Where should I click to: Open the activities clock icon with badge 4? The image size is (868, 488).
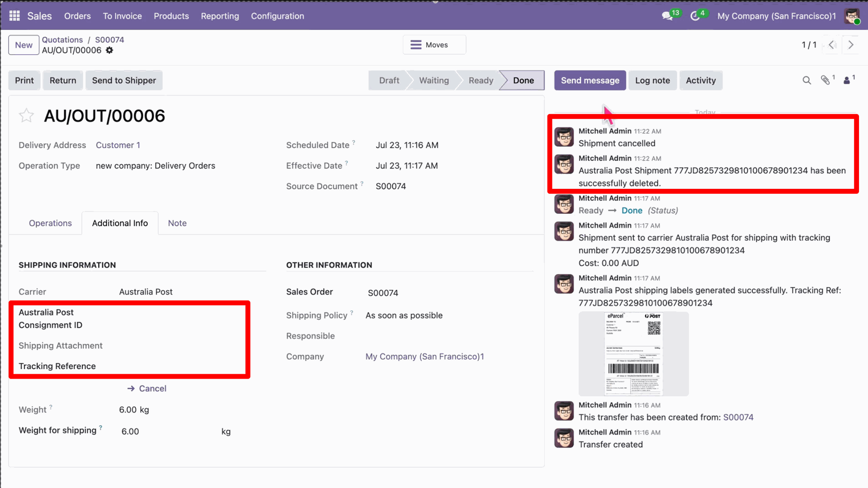tap(695, 16)
